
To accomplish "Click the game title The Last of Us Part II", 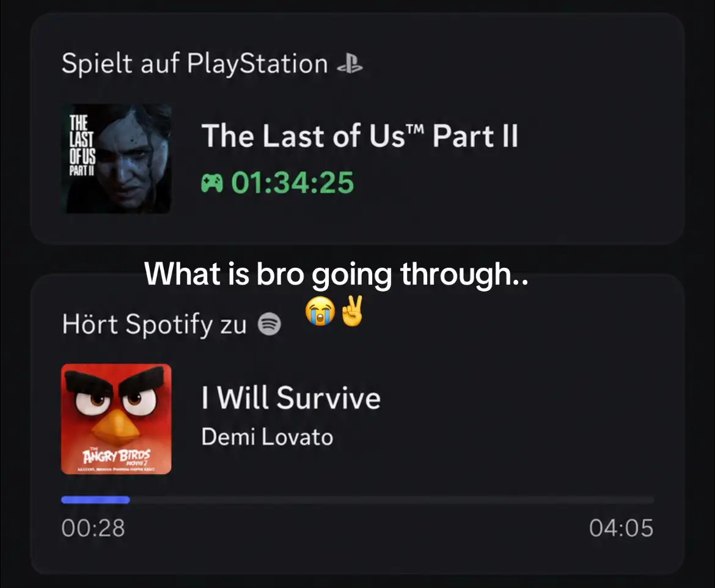I will (x=360, y=136).
